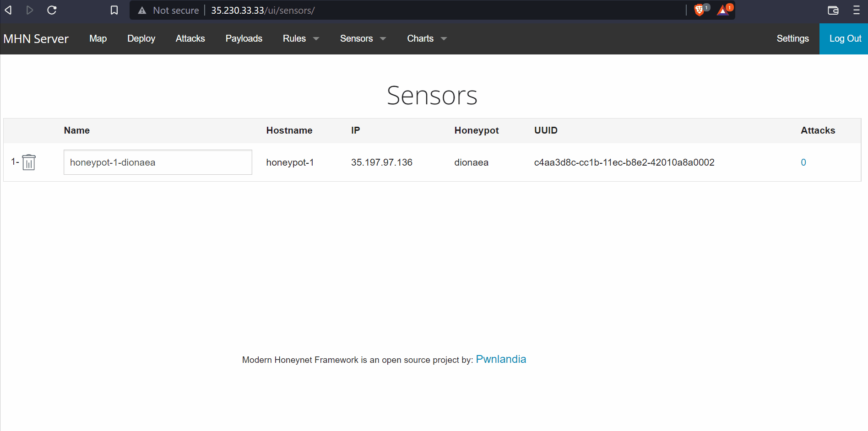868x431 pixels.
Task: Click the IP column header
Action: (355, 130)
